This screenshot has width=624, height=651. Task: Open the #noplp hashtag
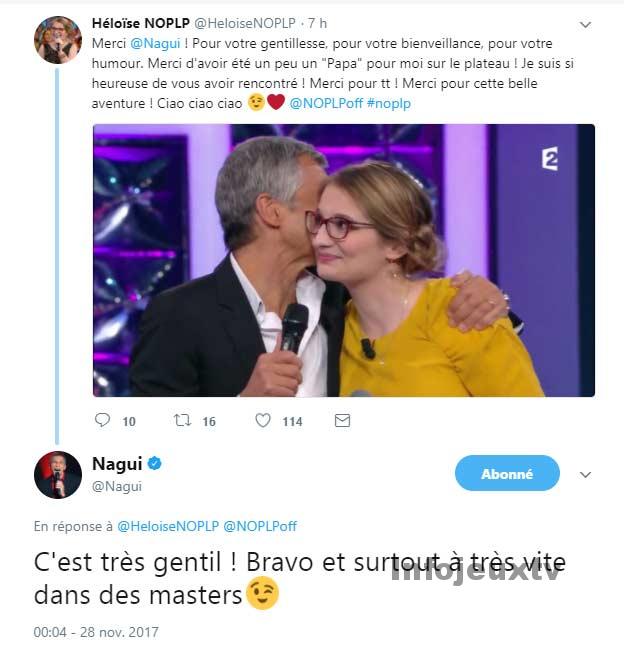pyautogui.click(x=389, y=103)
